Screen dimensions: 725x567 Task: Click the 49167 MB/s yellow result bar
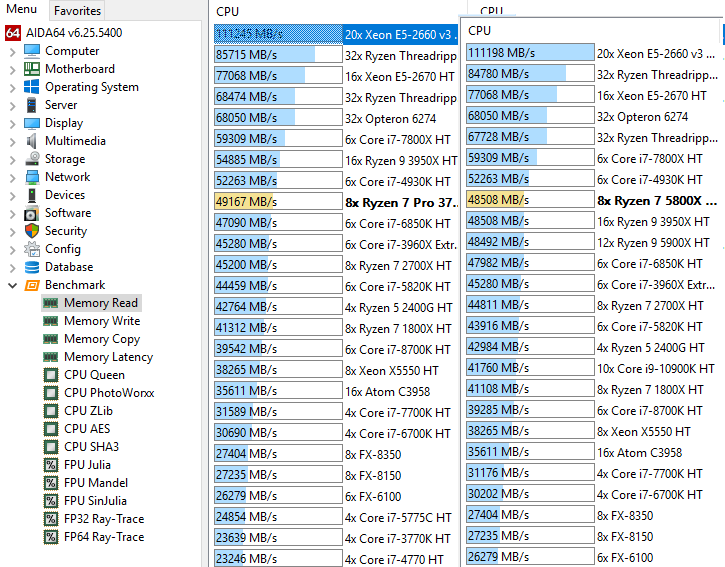point(278,201)
